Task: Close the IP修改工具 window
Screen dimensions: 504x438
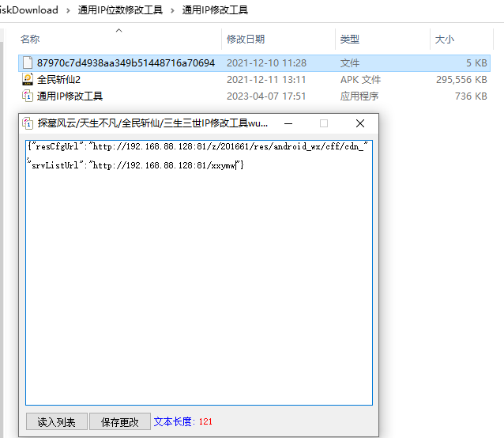Action: pyautogui.click(x=360, y=123)
